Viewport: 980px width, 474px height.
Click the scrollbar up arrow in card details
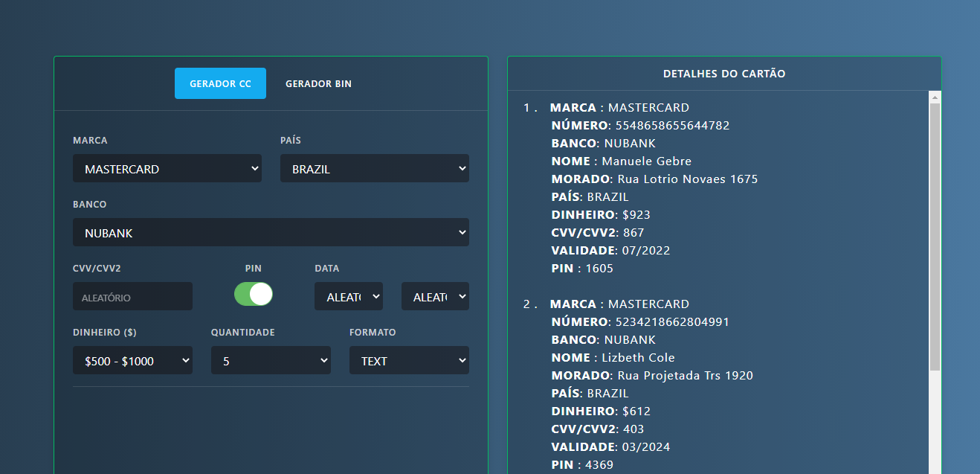tap(935, 97)
